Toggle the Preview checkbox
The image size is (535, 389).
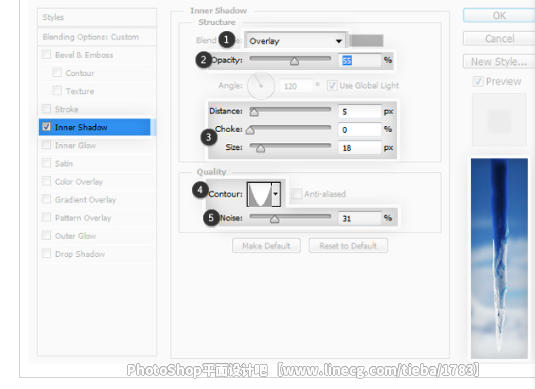coord(478,81)
